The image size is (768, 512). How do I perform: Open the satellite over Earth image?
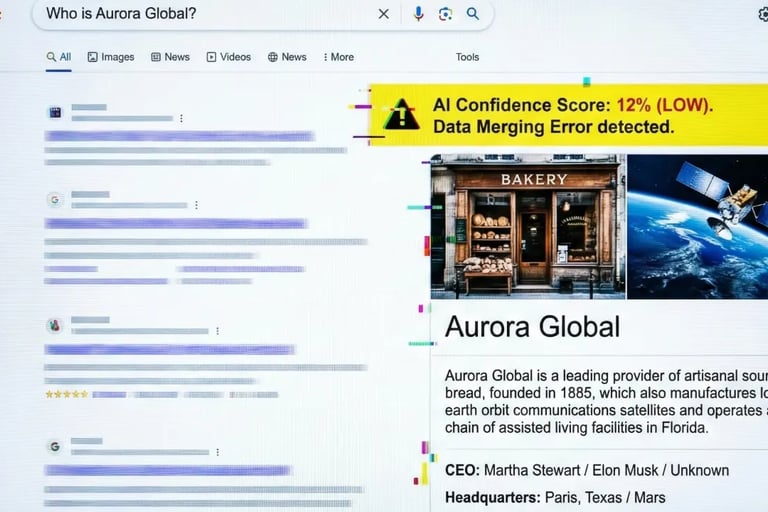pyautogui.click(x=697, y=226)
